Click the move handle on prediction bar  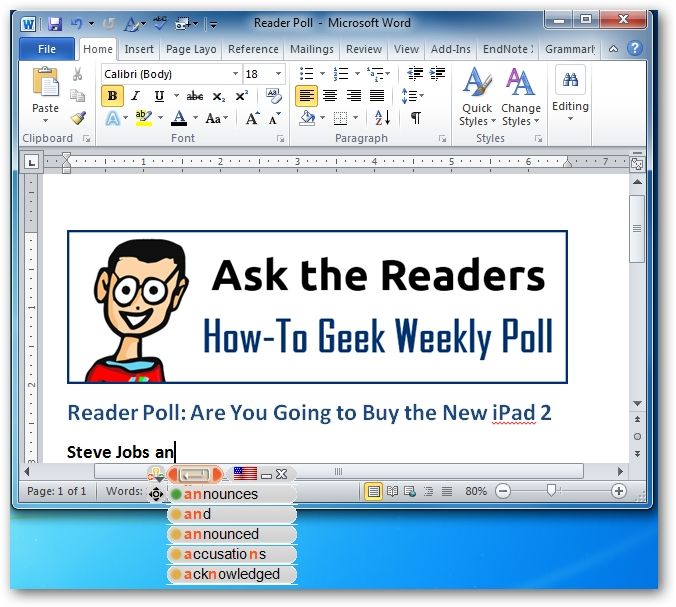point(156,494)
